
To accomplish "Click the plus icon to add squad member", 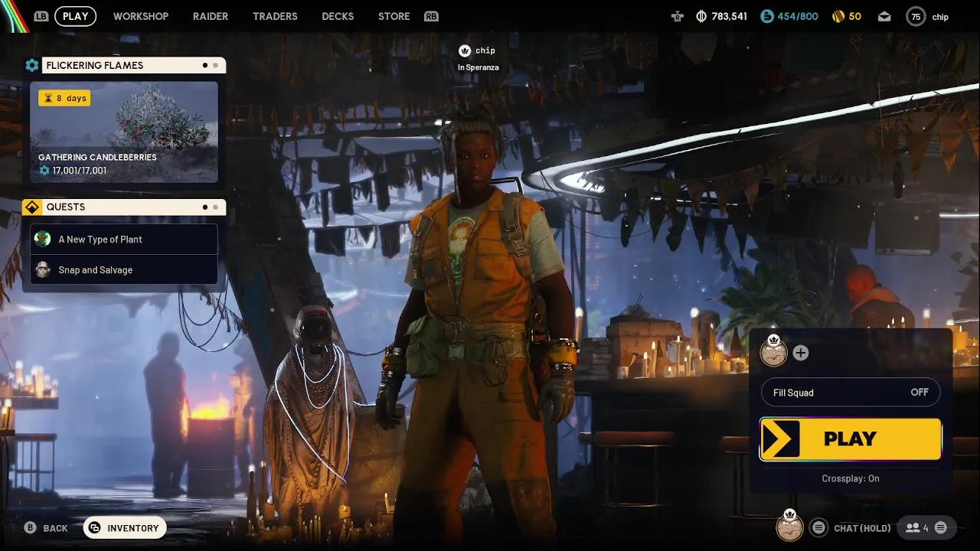I will click(801, 353).
